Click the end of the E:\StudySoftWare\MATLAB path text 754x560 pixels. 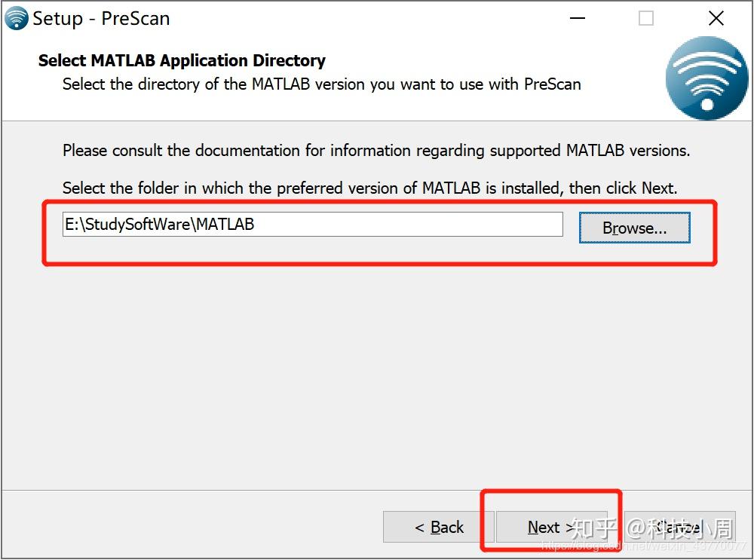[x=254, y=225]
